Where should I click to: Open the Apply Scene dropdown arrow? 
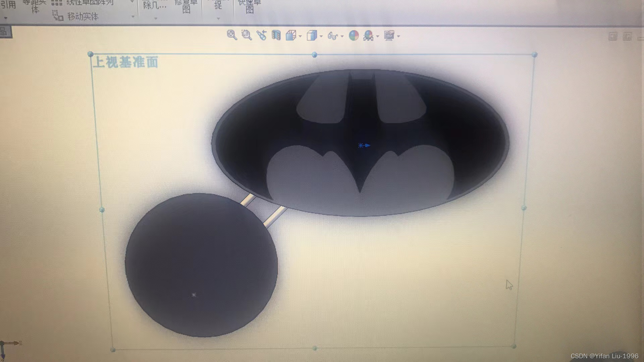[378, 36]
